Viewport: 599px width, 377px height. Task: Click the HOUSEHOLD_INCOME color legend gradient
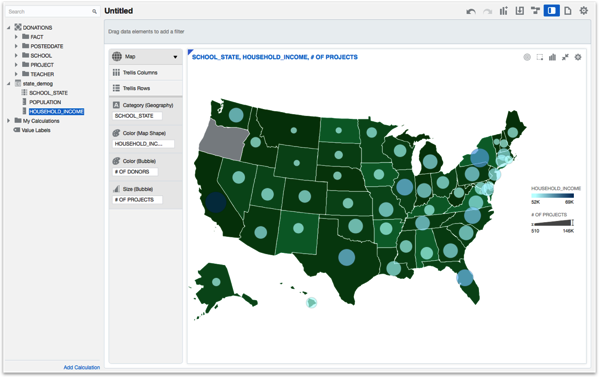click(x=552, y=195)
